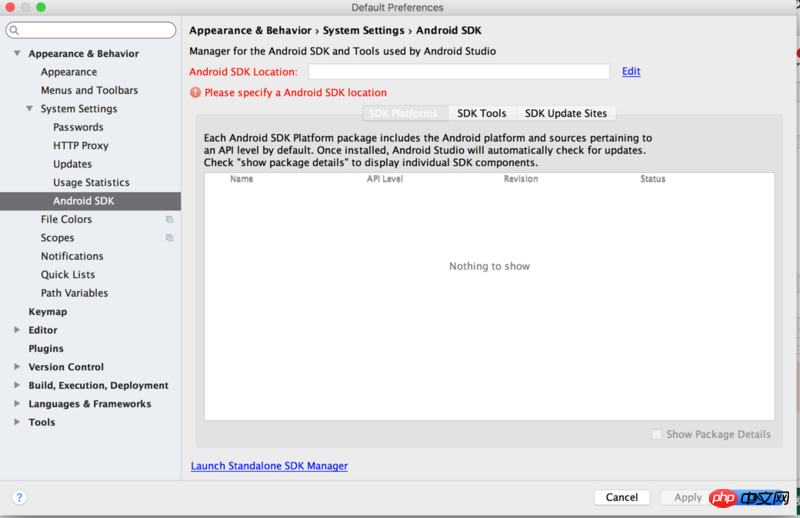
Task: Select Version Control in the tree
Action: click(66, 367)
